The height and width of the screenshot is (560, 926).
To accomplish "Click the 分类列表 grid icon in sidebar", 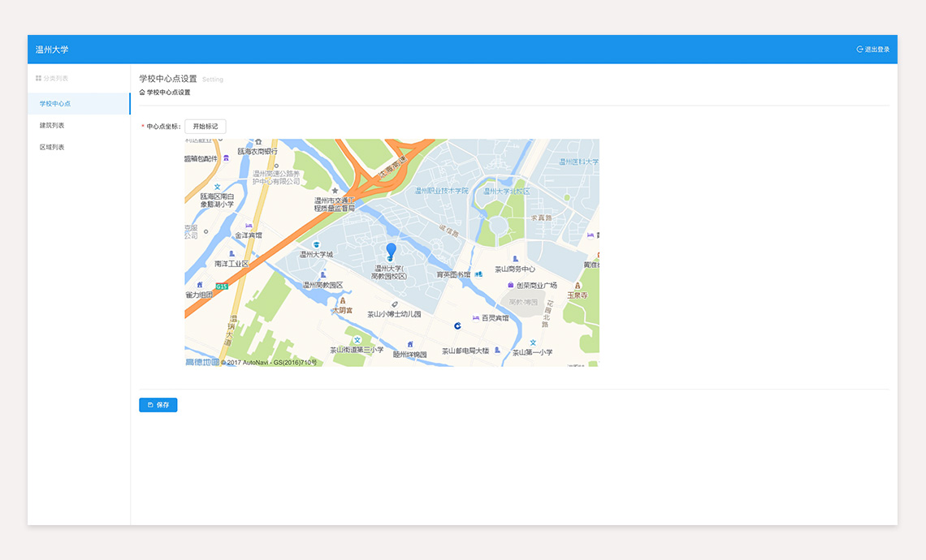I will pos(38,79).
